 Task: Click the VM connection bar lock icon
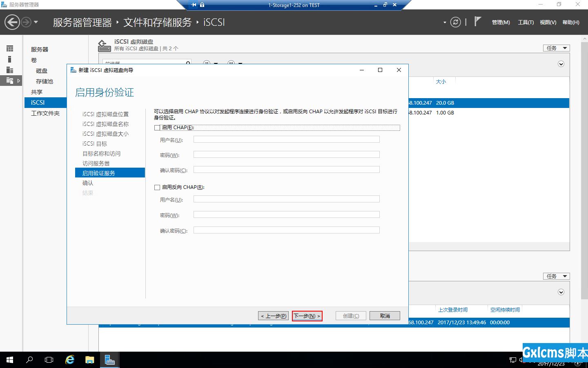click(x=202, y=5)
